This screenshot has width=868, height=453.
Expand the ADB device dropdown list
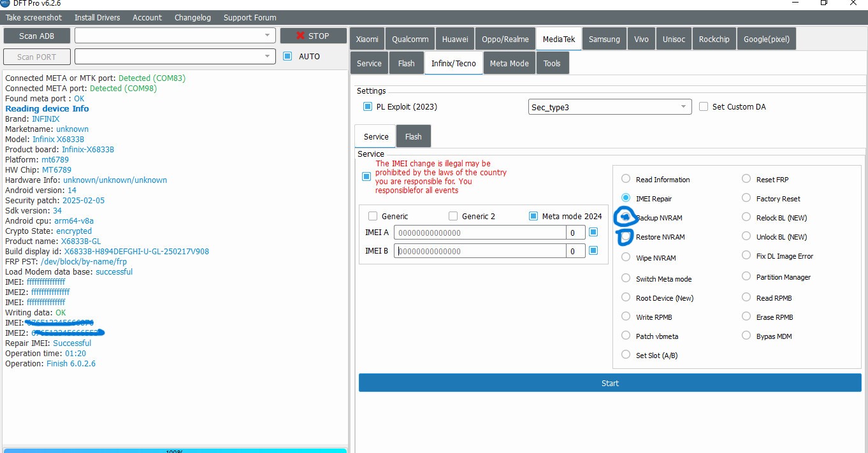click(x=175, y=36)
